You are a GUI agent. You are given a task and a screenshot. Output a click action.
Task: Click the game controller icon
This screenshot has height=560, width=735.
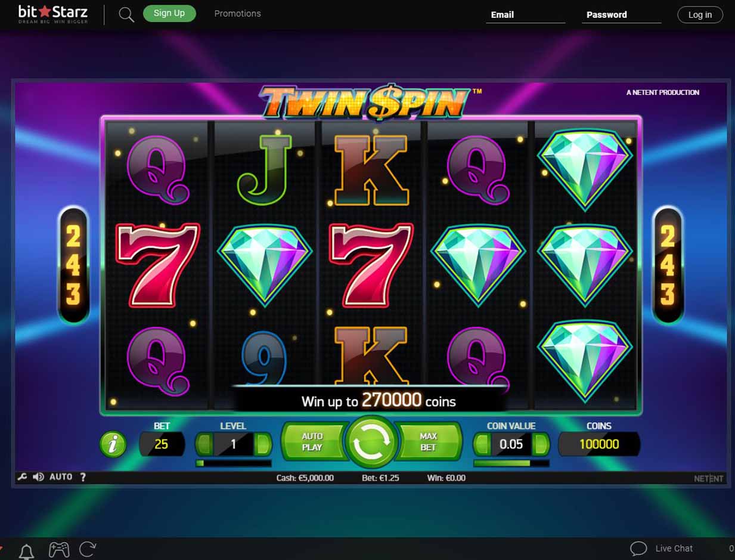coord(58,549)
